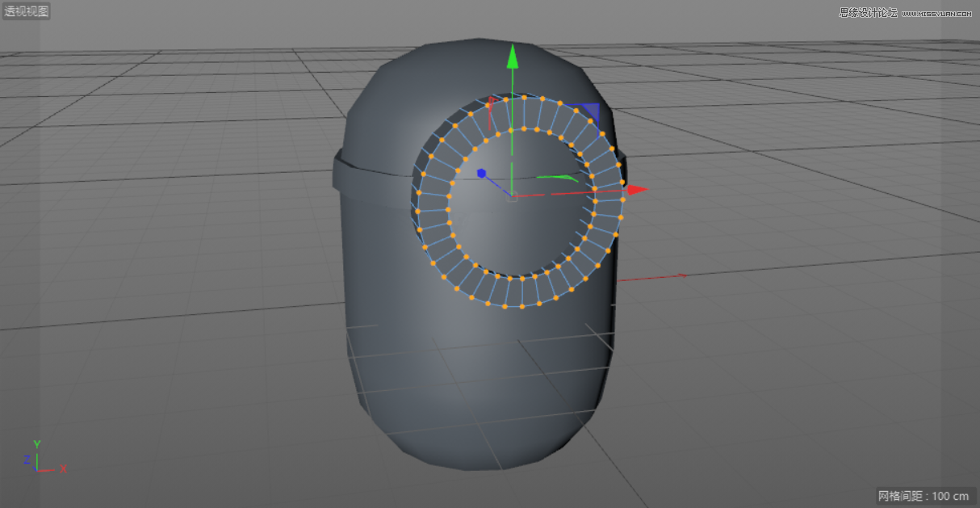Click the Z axis label in the orientation widget
This screenshot has height=508, width=980.
point(27,460)
